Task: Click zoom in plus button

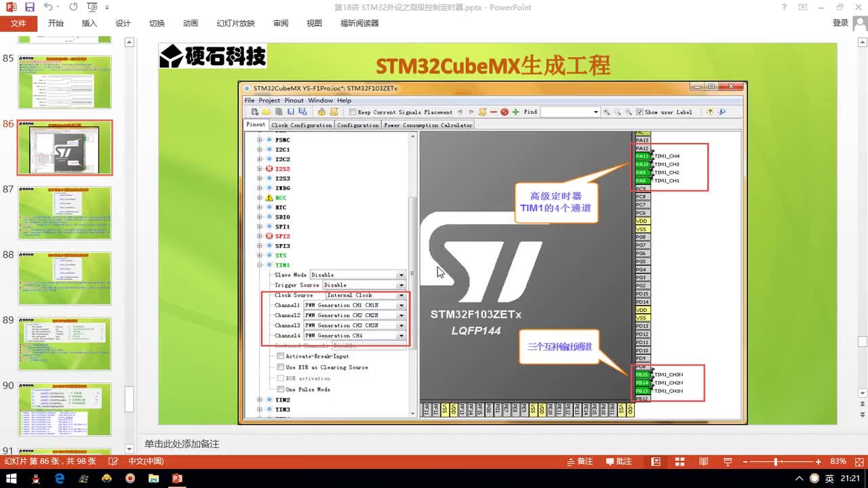Action: tap(818, 462)
